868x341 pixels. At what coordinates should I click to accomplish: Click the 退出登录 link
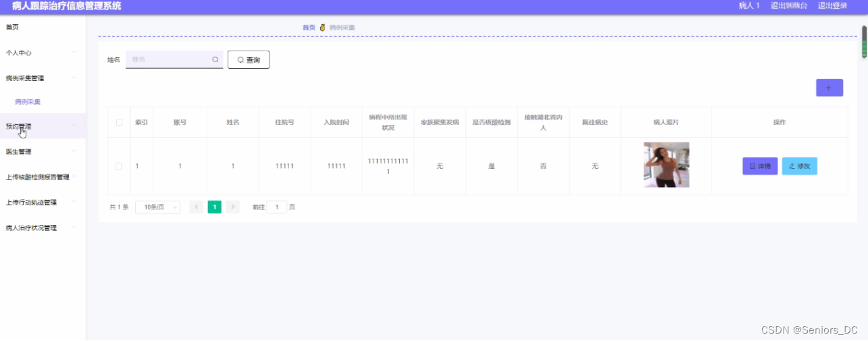tap(833, 5)
